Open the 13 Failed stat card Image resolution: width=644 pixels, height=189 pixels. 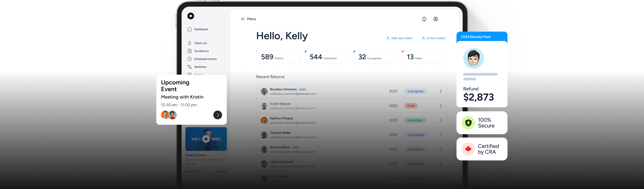(x=424, y=57)
